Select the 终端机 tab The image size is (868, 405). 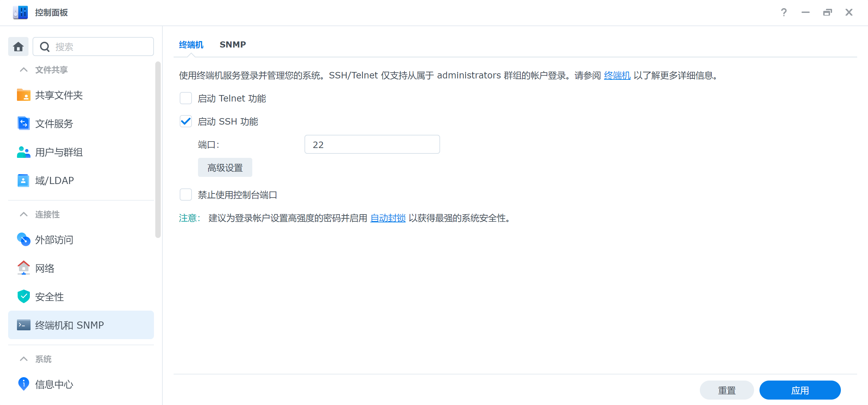[191, 44]
